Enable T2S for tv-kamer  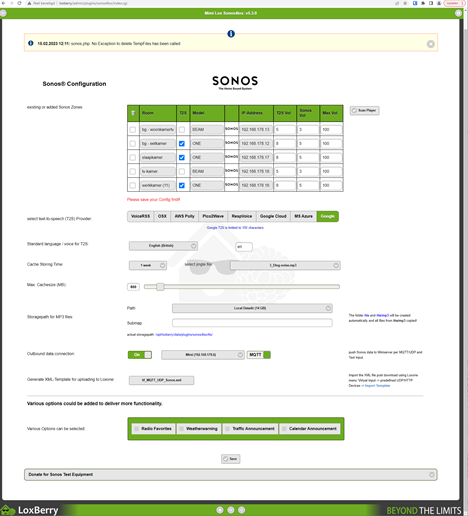(182, 171)
